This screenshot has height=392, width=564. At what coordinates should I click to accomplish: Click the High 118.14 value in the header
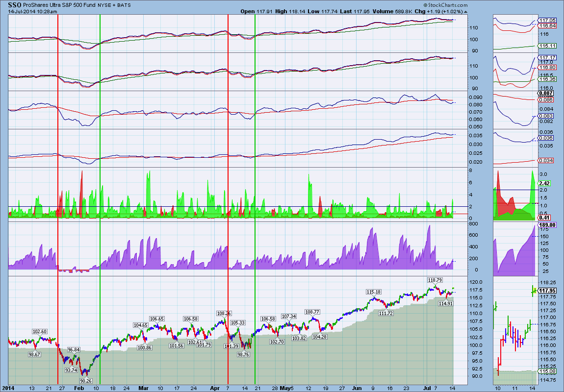pos(290,11)
